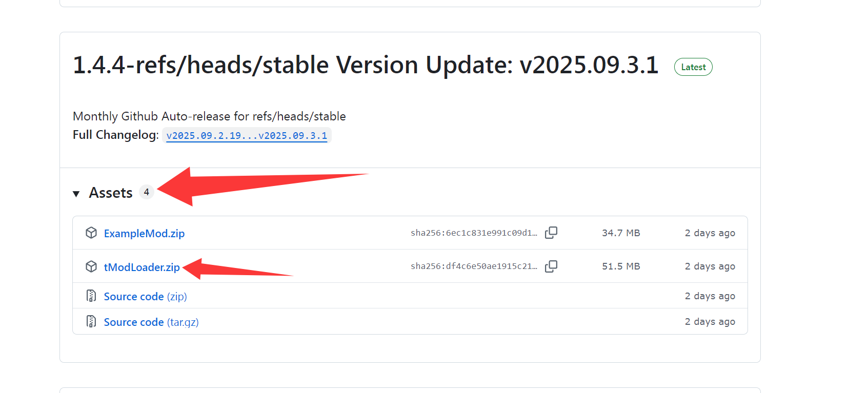Select the sha256:df4c6e50ae1915c21 hash text
This screenshot has width=868, height=393.
[474, 266]
